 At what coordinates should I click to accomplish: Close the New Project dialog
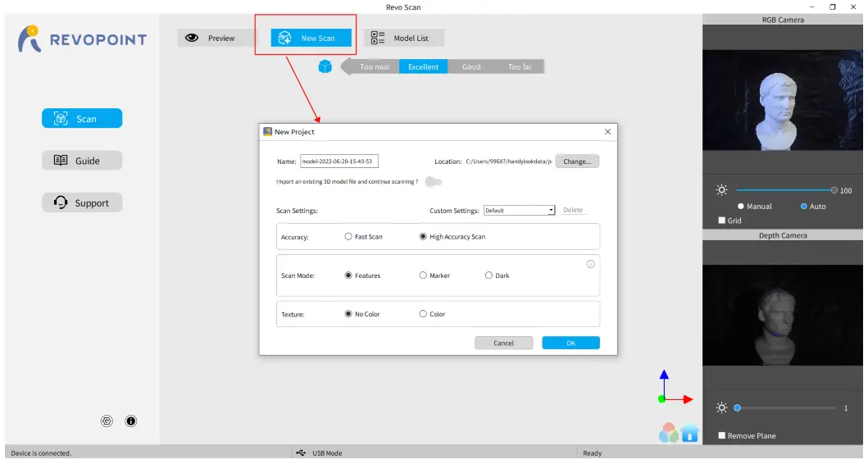pyautogui.click(x=608, y=132)
